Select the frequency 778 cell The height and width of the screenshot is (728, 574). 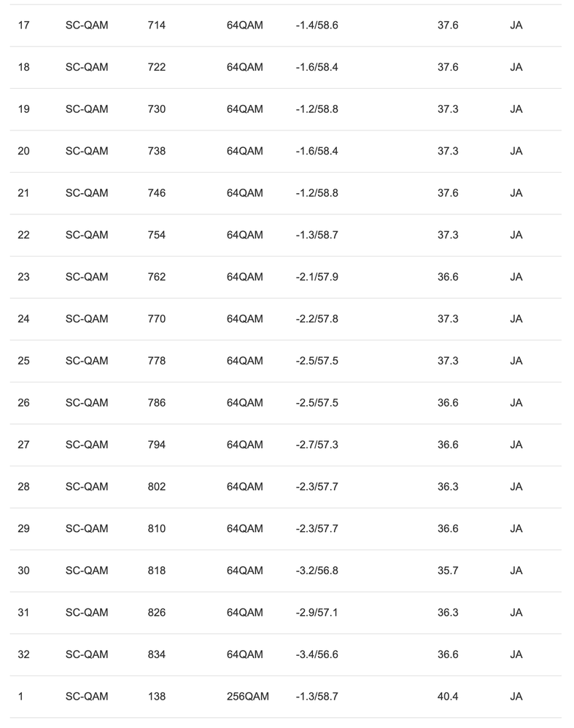[x=156, y=361]
